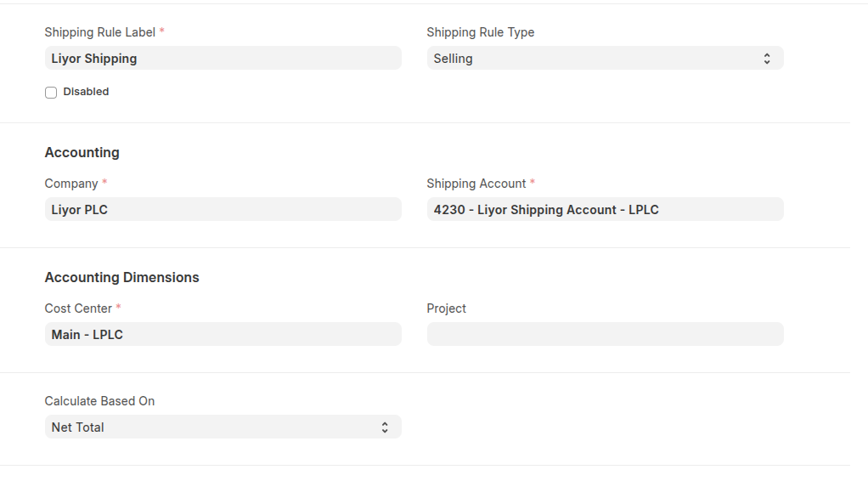Viewport: 868px width, 481px height.
Task: Click the Shipping Rule Label input field
Action: pos(223,59)
